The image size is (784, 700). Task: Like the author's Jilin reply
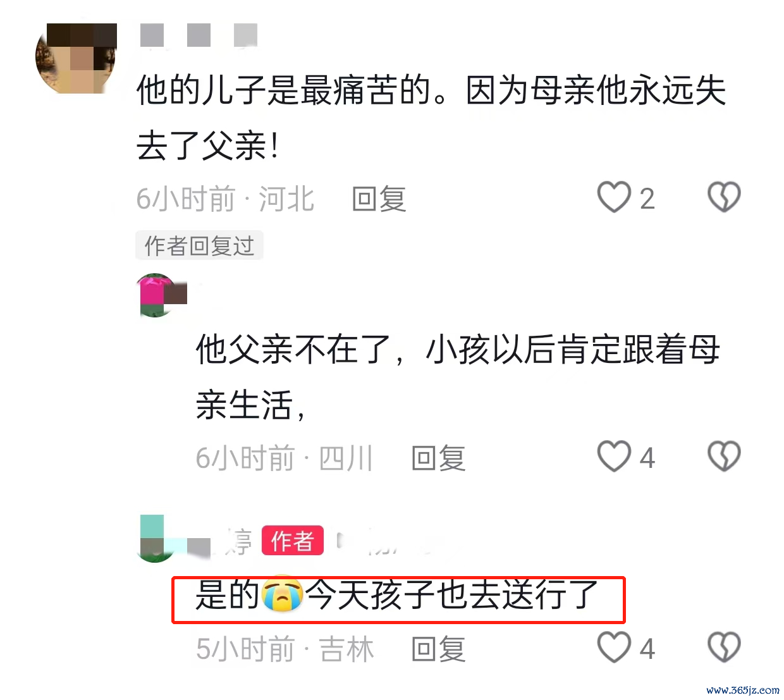tap(614, 648)
